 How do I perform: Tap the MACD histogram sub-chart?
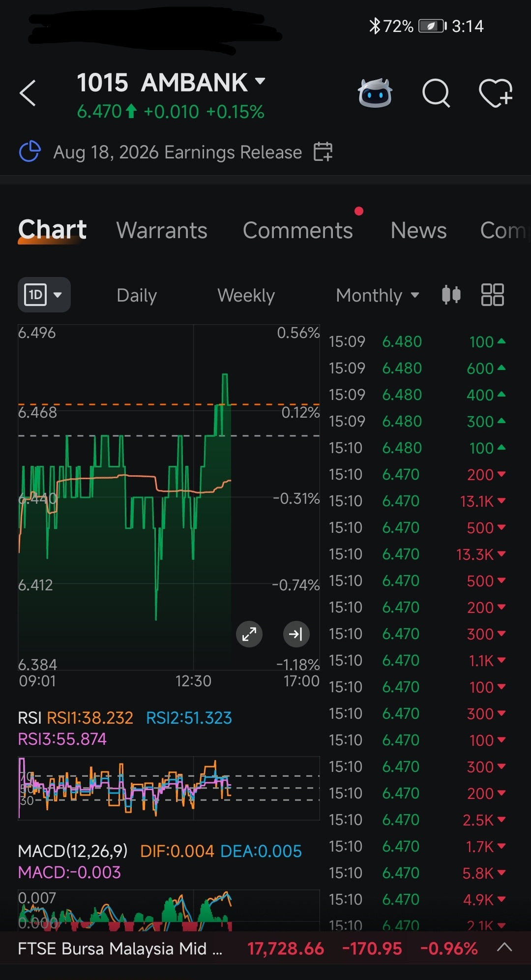pos(169,910)
